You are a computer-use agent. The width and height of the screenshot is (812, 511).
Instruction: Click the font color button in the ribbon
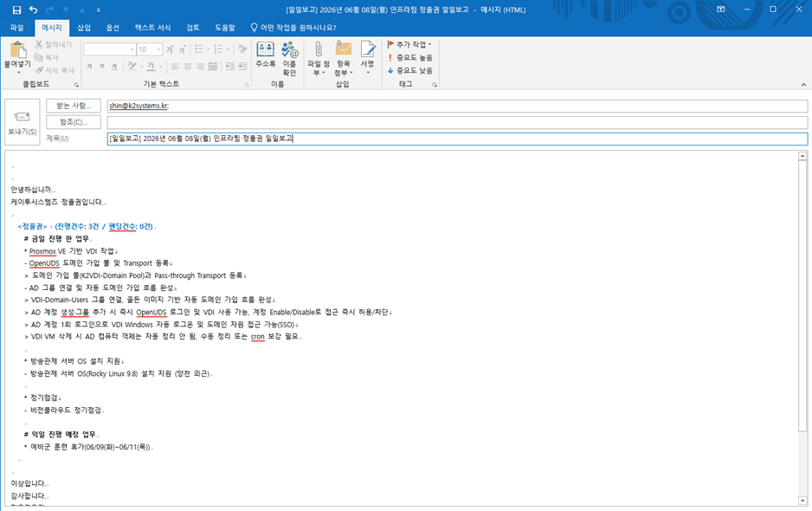coord(151,67)
